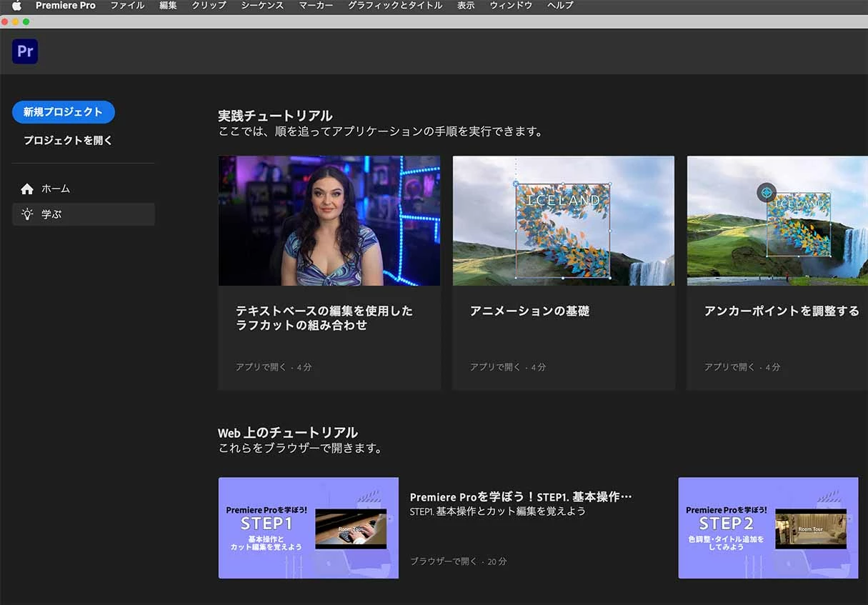Click the title テキストベースの編集を使用したラフカットの組み合わせ
Image resolution: width=868 pixels, height=605 pixels.
click(324, 318)
